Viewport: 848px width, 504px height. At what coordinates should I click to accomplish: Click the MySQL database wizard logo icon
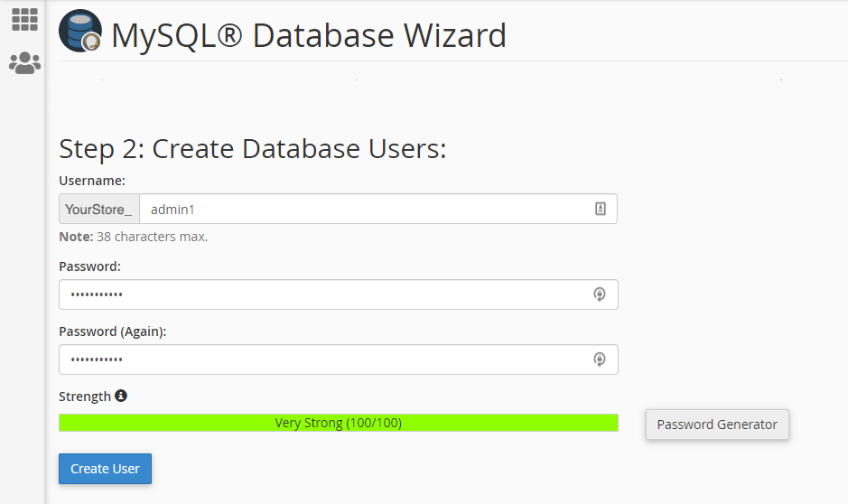point(79,33)
